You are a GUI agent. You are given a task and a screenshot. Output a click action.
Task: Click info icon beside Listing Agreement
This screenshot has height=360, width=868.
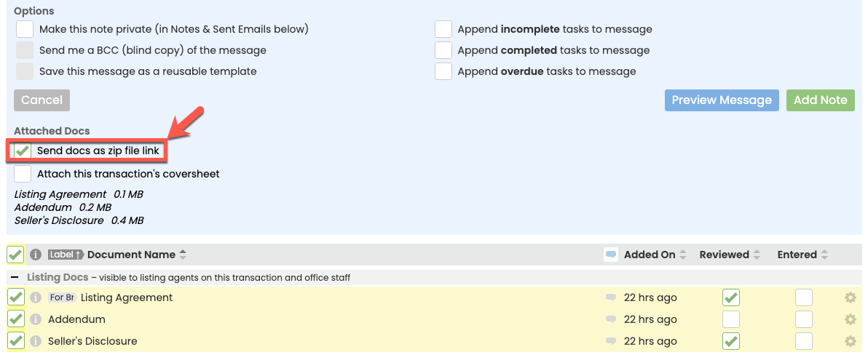pyautogui.click(x=36, y=297)
